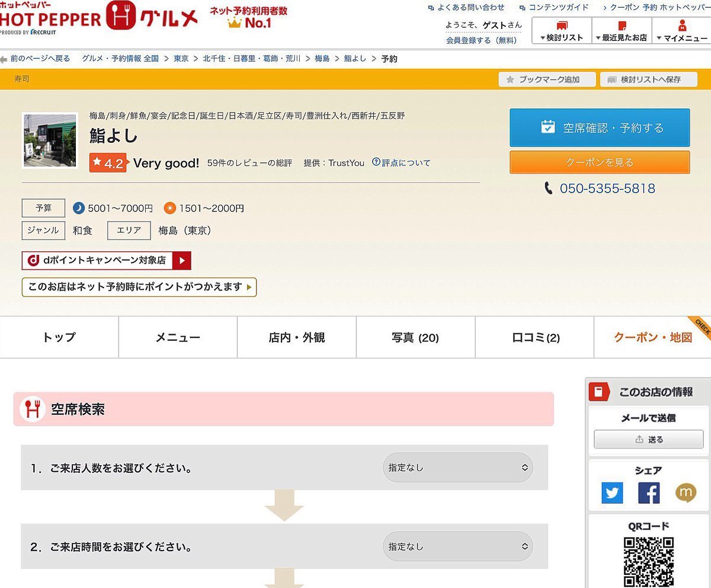Switch to the メニュー tab
This screenshot has width=711, height=588.
(x=178, y=338)
